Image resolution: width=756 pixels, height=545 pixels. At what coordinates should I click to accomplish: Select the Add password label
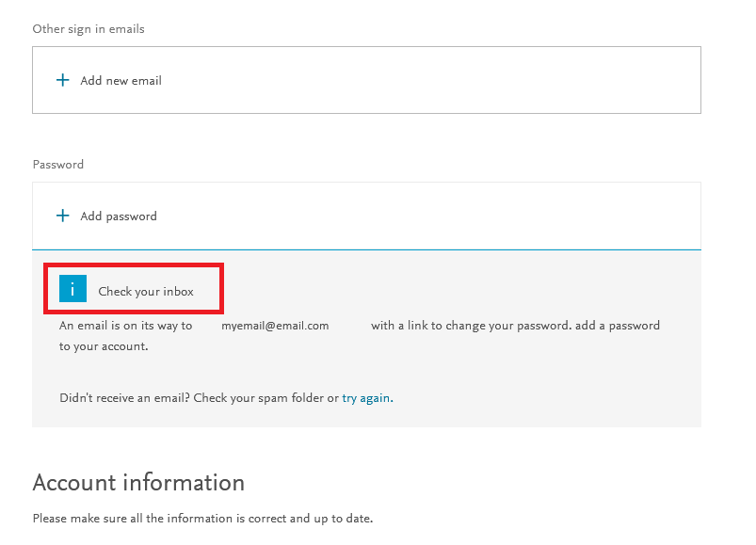[119, 216]
